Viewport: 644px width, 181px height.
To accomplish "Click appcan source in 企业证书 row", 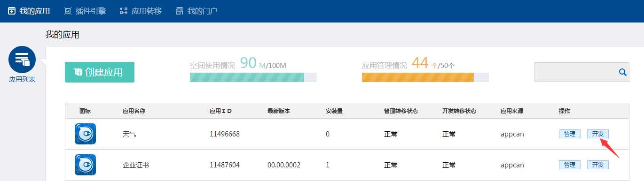I will coord(512,165).
